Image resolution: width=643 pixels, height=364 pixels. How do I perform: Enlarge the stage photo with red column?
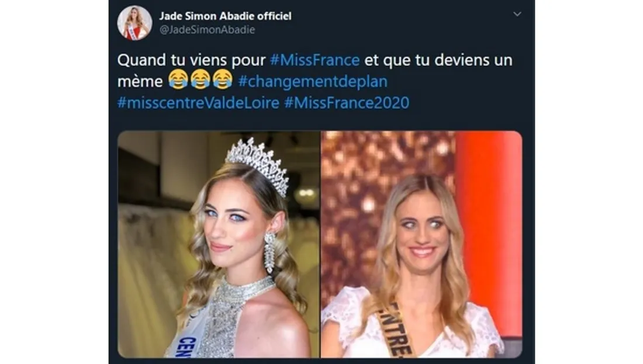(421, 244)
